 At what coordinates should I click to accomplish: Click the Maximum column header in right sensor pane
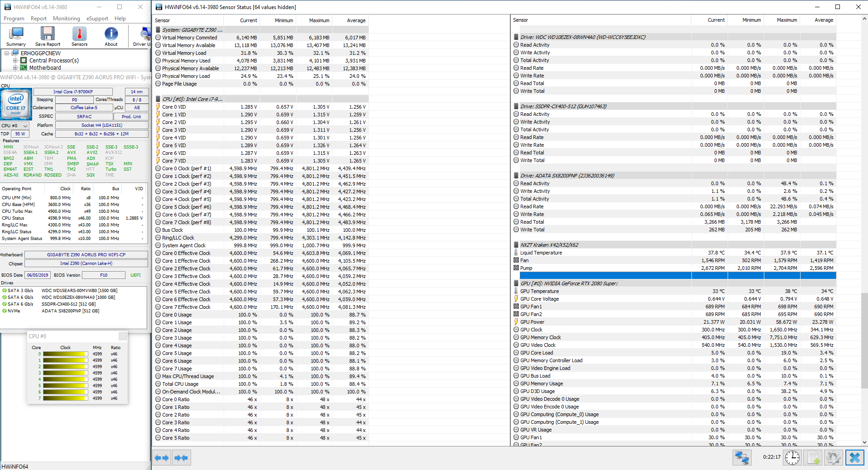(782, 20)
